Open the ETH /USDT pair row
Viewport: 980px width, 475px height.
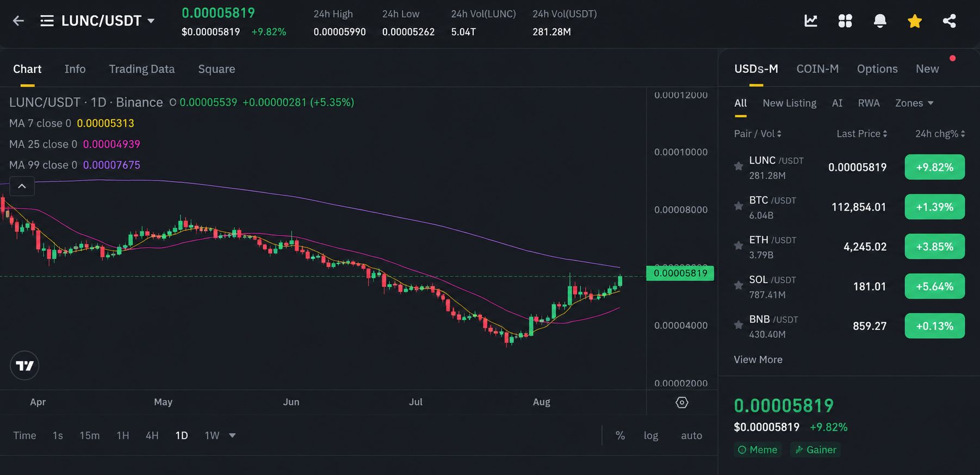point(849,246)
